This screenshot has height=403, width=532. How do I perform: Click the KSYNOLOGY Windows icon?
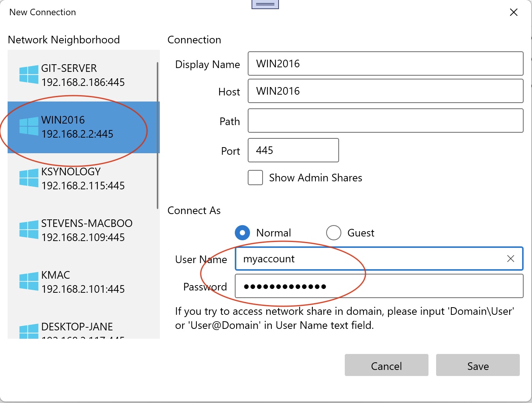[29, 178]
